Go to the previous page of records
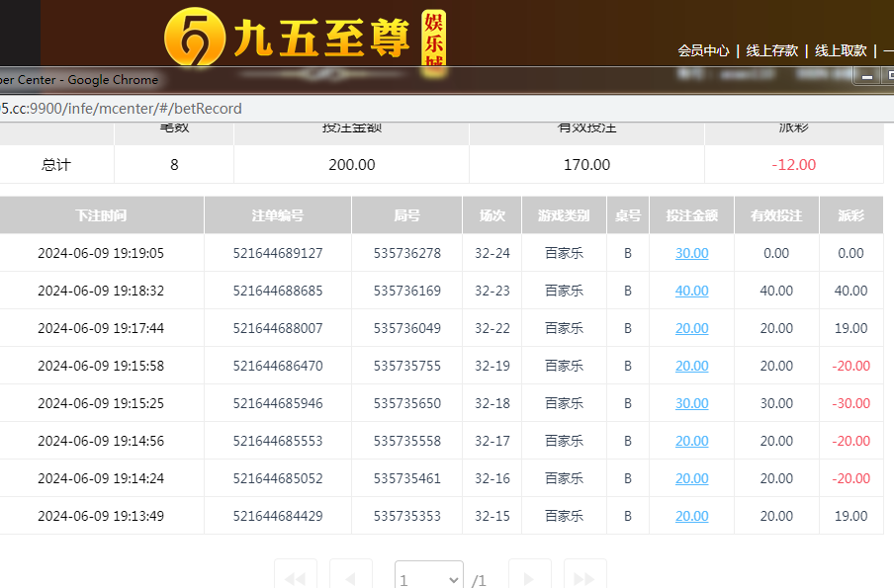Image resolution: width=894 pixels, height=588 pixels. click(350, 578)
